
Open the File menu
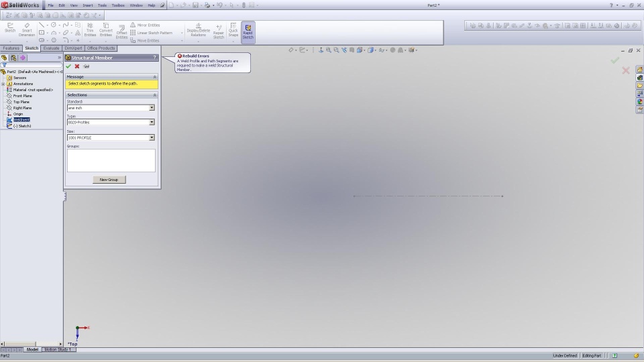point(50,5)
